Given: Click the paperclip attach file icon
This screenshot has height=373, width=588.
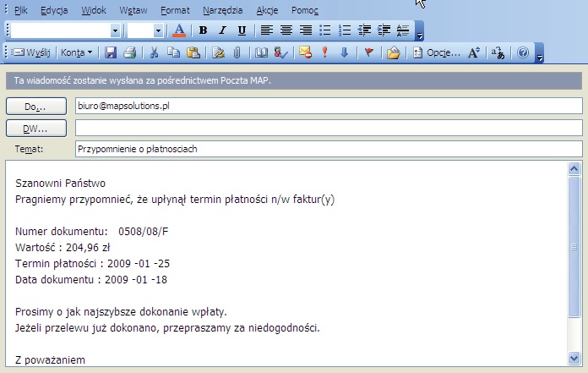Looking at the screenshot, I should (x=237, y=52).
